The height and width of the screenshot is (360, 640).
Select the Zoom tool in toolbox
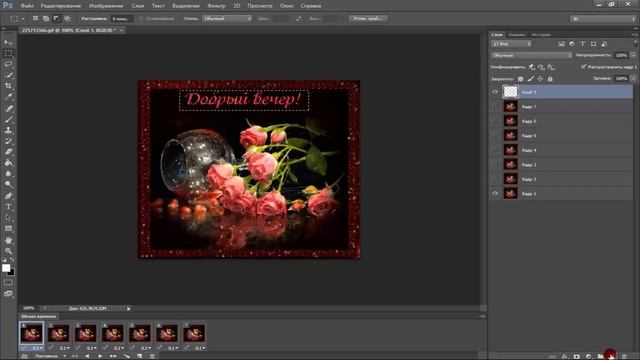click(8, 251)
